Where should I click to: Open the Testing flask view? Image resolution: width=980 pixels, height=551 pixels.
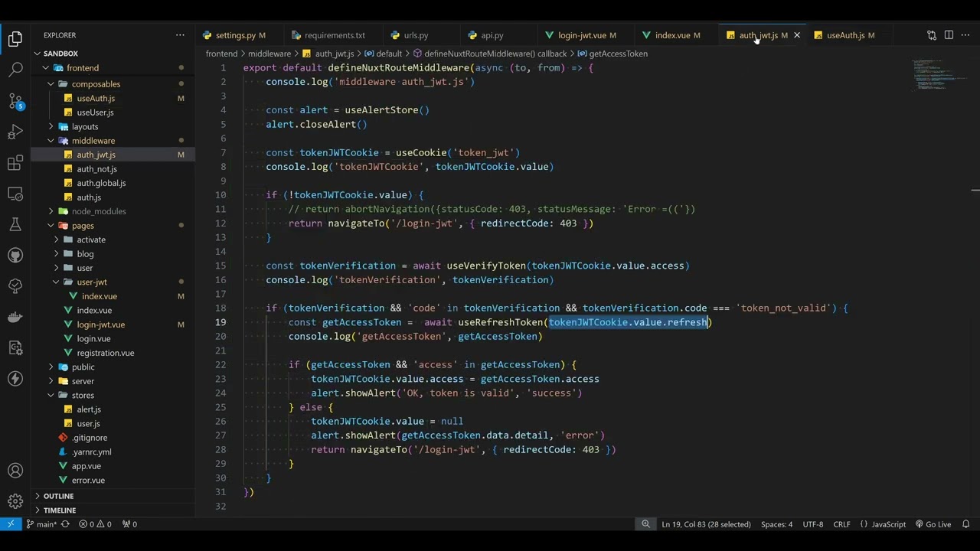pos(15,224)
